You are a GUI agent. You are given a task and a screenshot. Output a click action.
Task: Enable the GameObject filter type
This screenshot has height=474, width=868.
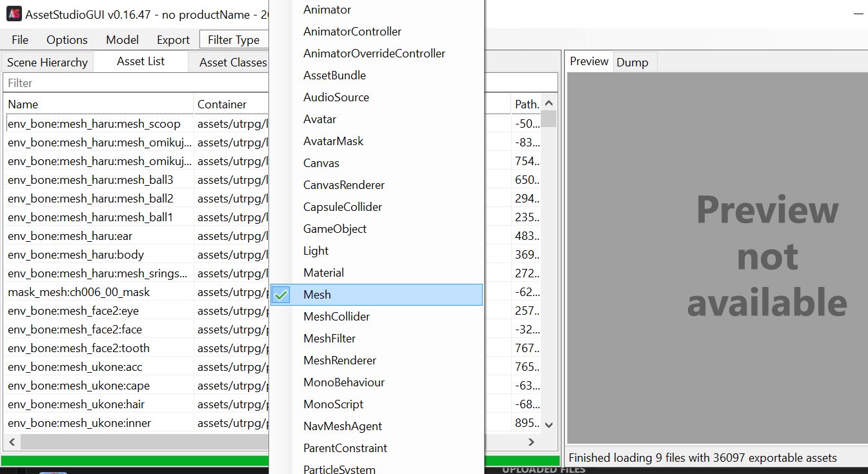[x=376, y=229]
